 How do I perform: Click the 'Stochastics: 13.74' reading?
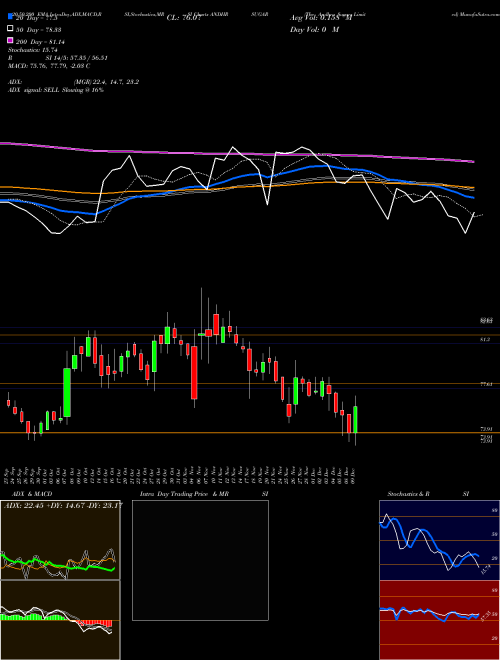[x=33, y=50]
